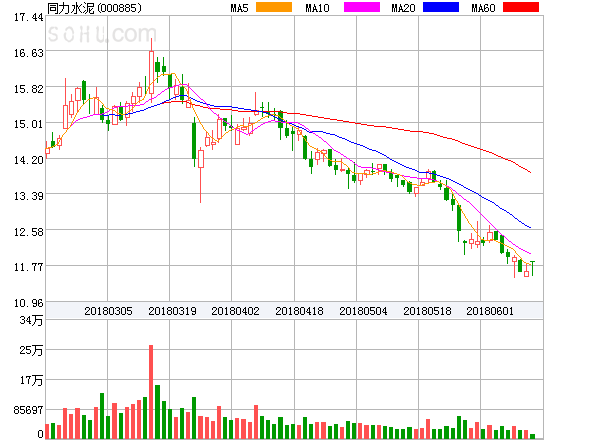The height and width of the screenshot is (440, 600).
Task: Click the 16.63 price axis label
Action: click(x=29, y=53)
